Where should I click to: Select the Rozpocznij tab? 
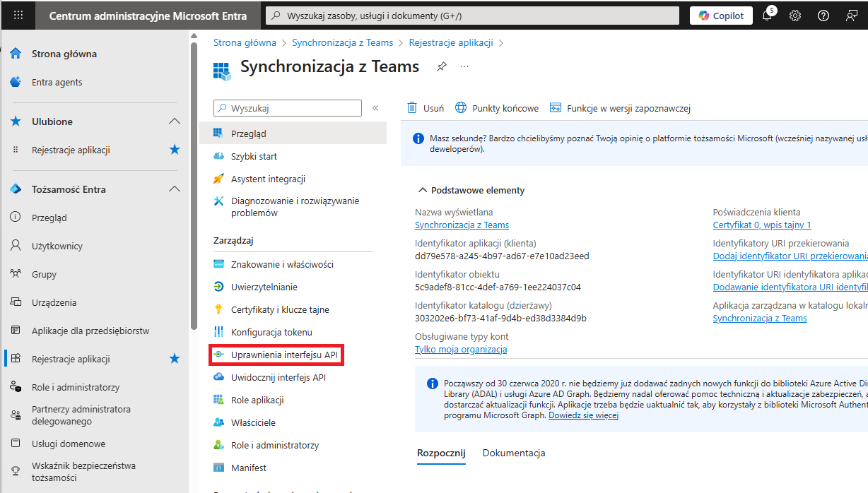click(441, 453)
